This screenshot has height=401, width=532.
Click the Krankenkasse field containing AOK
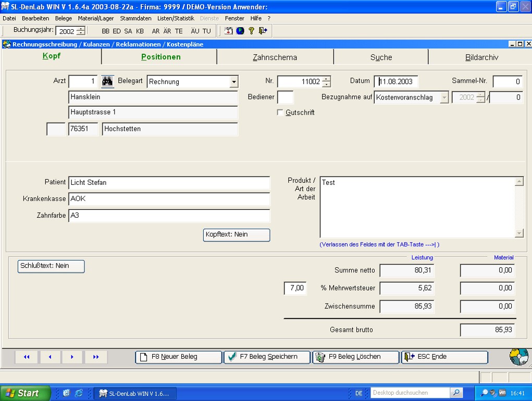pyautogui.click(x=169, y=199)
